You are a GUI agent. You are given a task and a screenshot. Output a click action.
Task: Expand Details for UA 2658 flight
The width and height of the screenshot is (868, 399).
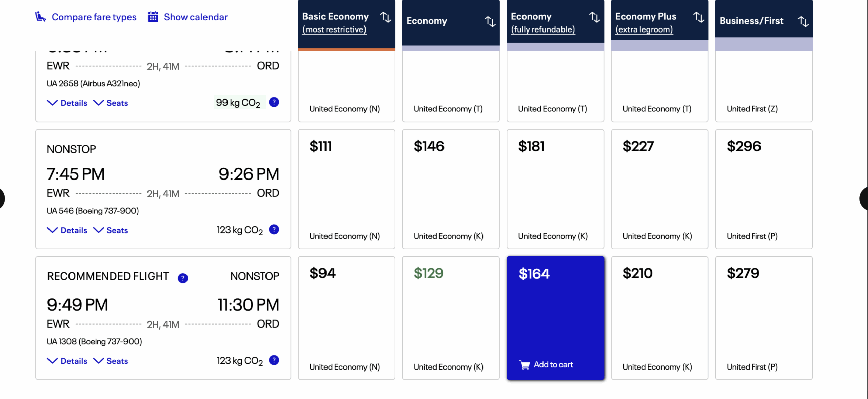point(67,103)
